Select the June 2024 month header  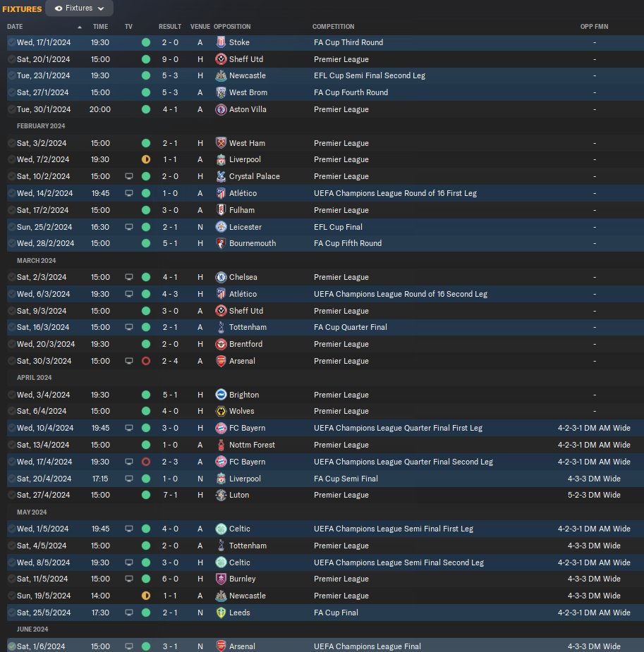click(32, 629)
